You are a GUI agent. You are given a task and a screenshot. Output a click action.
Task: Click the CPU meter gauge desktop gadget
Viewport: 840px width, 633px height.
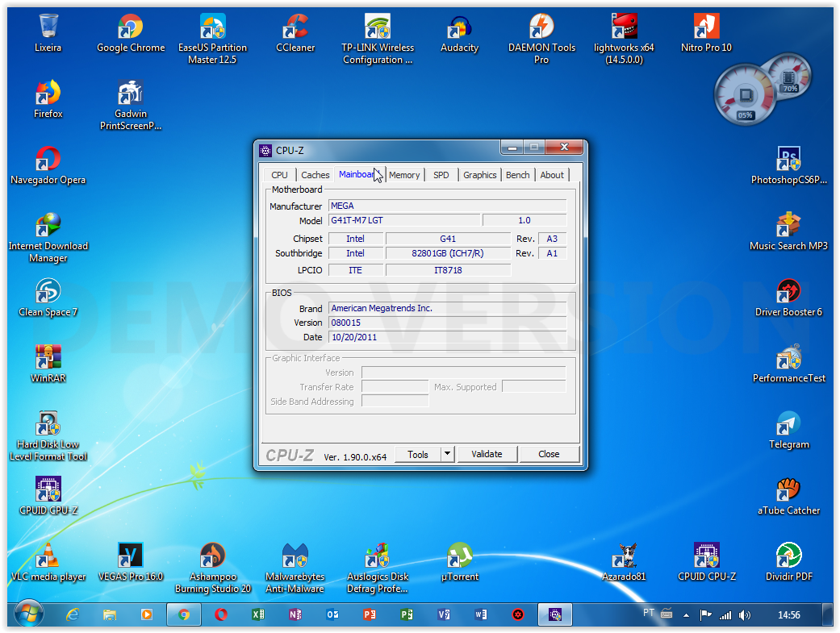tap(745, 97)
